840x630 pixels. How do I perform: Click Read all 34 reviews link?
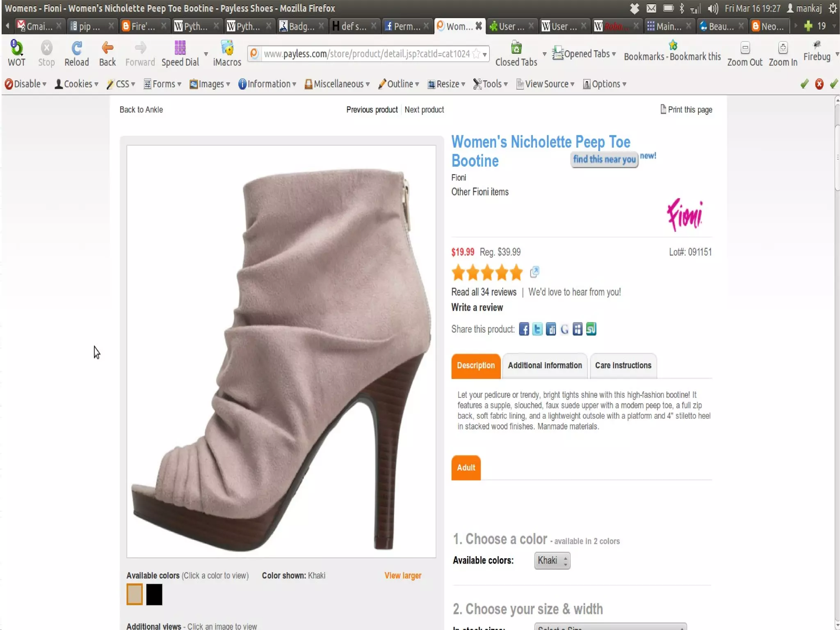tap(484, 292)
